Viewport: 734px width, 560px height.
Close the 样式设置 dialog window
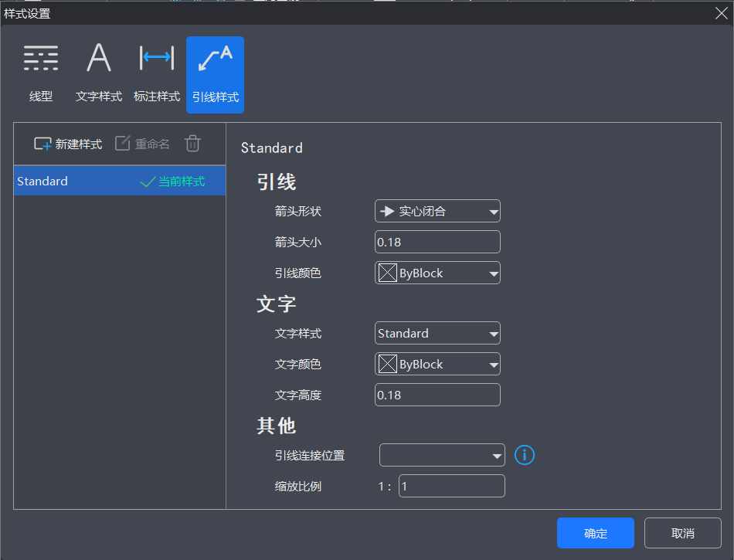[720, 12]
